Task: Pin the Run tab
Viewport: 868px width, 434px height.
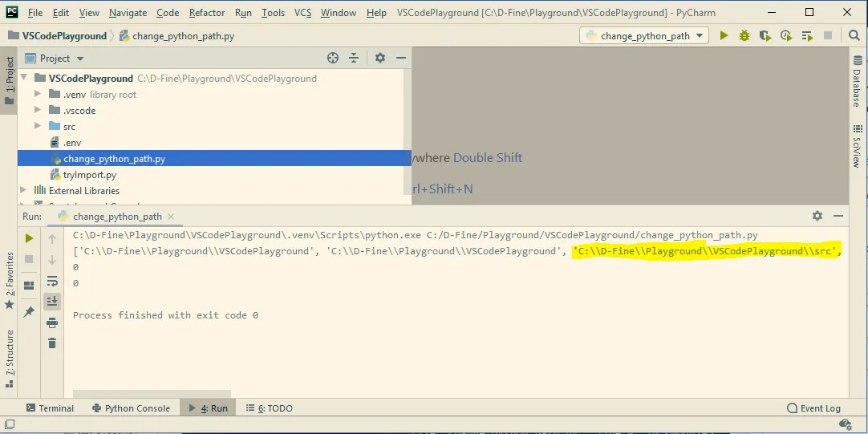Action: pos(30,312)
